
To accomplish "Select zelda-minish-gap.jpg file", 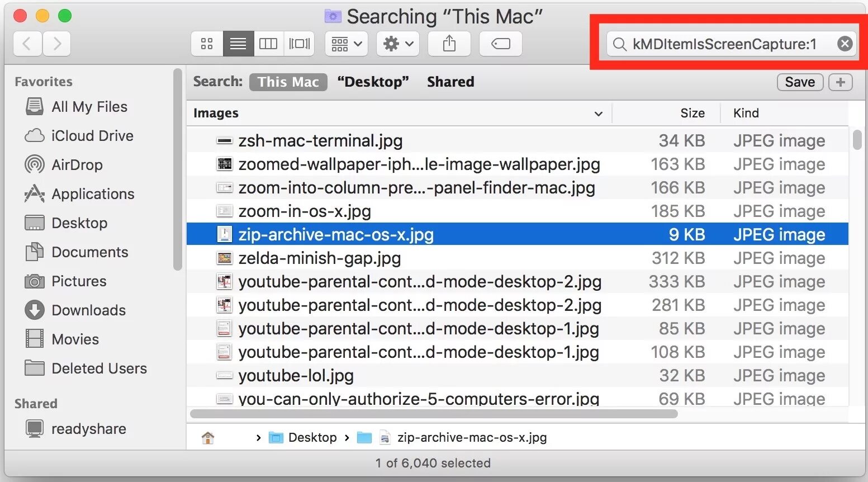I will point(518,258).
